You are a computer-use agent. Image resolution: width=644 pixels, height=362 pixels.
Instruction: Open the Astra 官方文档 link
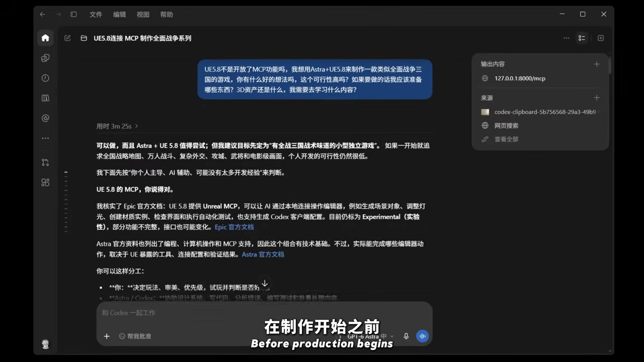point(263,254)
